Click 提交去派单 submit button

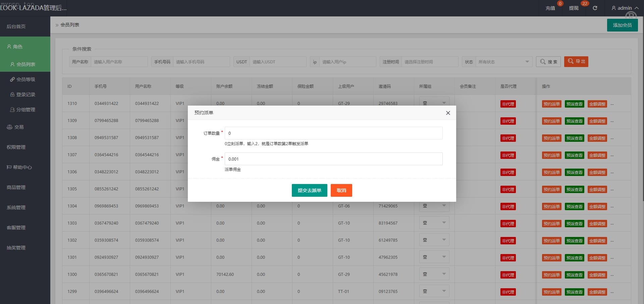[x=309, y=190]
